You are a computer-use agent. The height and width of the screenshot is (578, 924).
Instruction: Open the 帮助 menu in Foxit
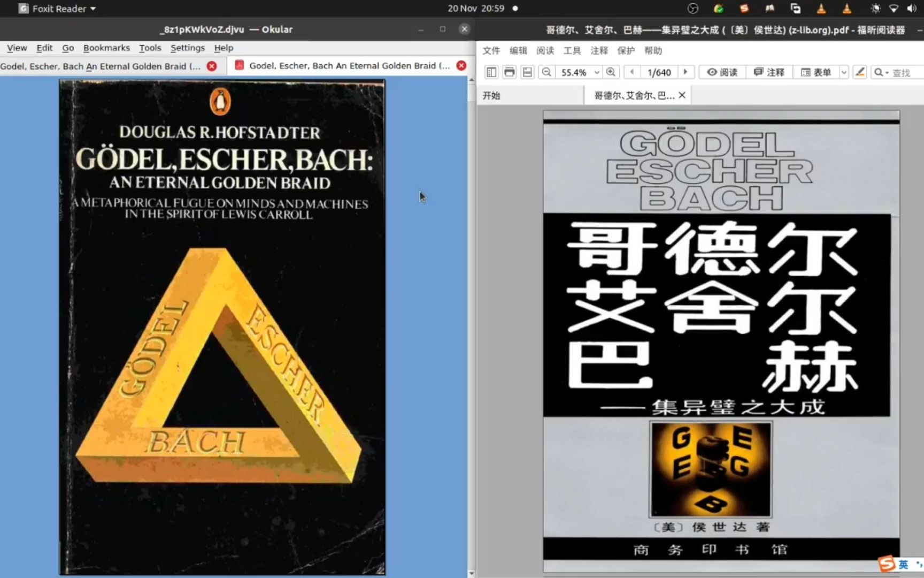(x=653, y=50)
